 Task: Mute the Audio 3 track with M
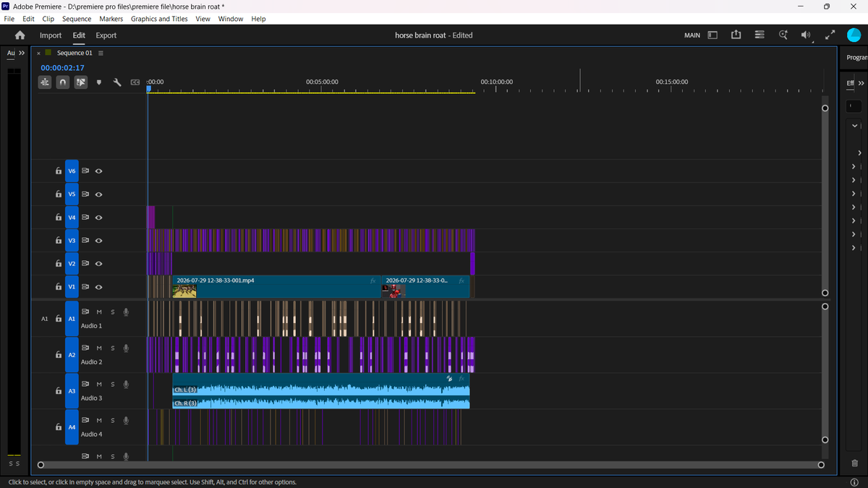coord(99,384)
